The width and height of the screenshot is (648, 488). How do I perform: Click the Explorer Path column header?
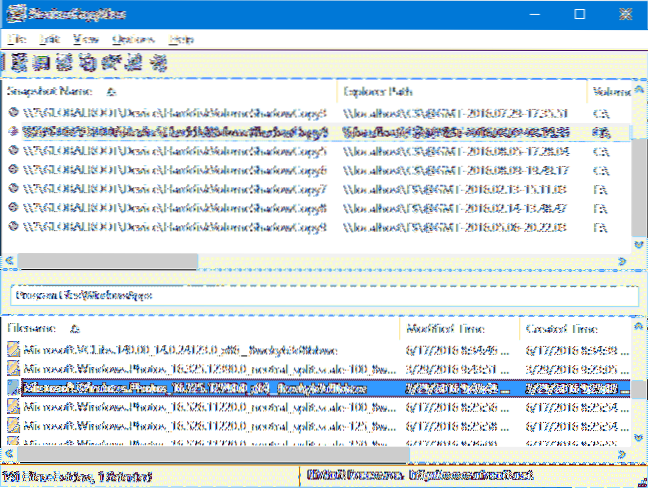[380, 90]
